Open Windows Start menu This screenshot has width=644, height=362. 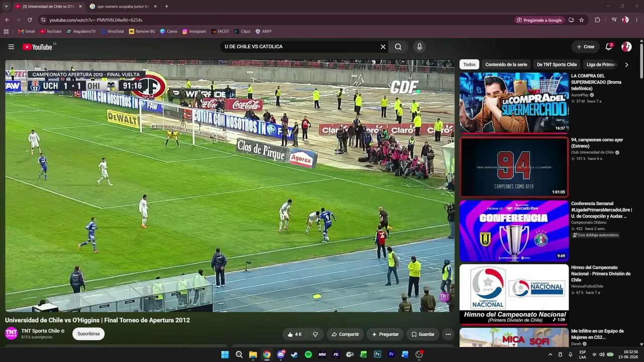click(x=225, y=354)
